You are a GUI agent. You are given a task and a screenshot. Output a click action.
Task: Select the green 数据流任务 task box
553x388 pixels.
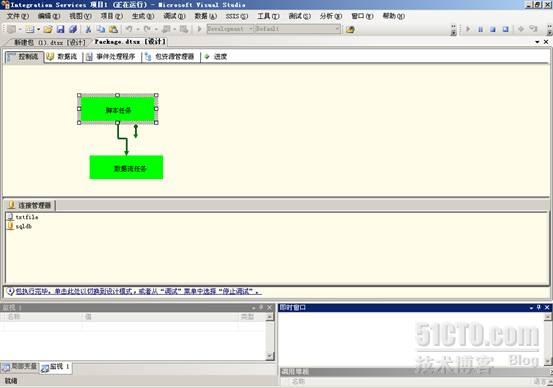(126, 168)
